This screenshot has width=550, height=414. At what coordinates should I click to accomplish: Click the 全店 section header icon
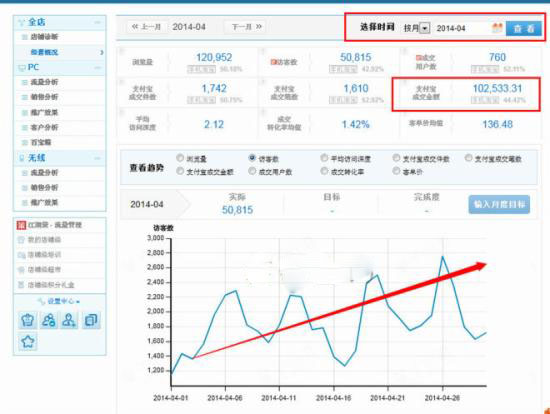(x=22, y=22)
